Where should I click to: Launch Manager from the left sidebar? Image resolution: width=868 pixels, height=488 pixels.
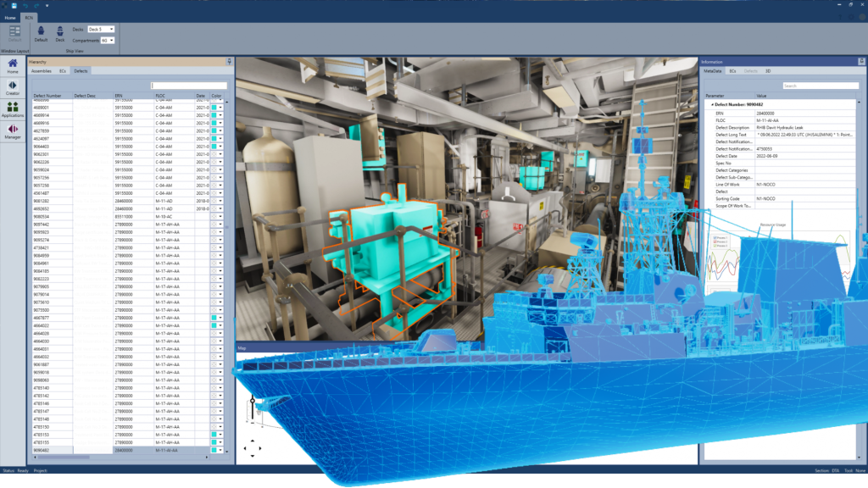pyautogui.click(x=13, y=132)
